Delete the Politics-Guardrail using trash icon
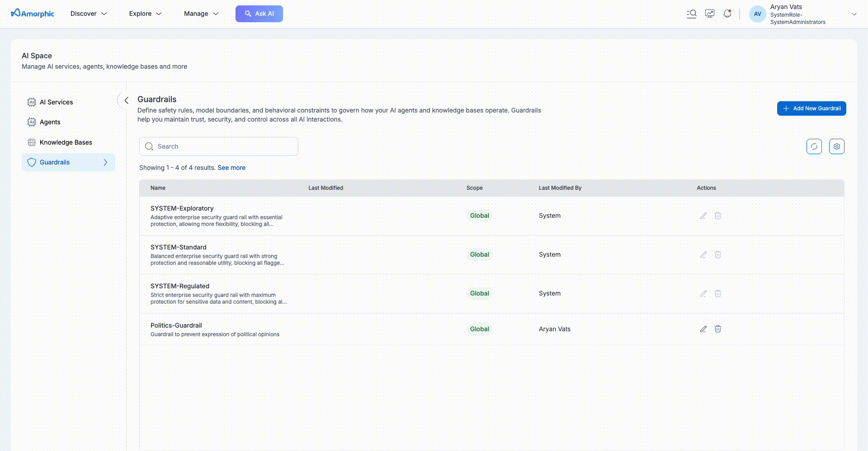The image size is (868, 451). 717,329
